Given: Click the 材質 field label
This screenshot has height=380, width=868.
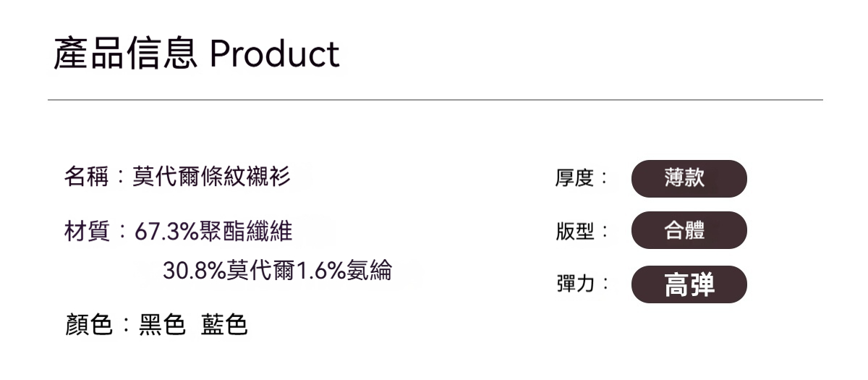Looking at the screenshot, I should pos(85,232).
